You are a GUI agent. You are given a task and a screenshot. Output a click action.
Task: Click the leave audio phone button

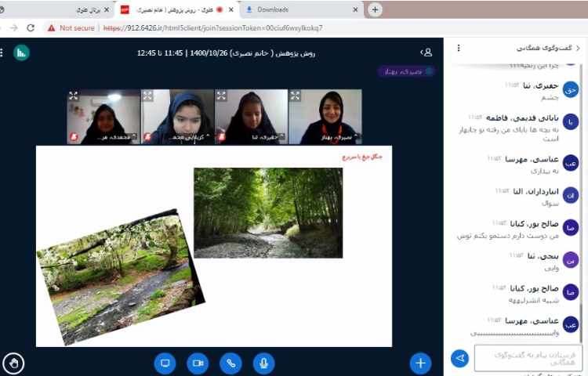(x=230, y=363)
